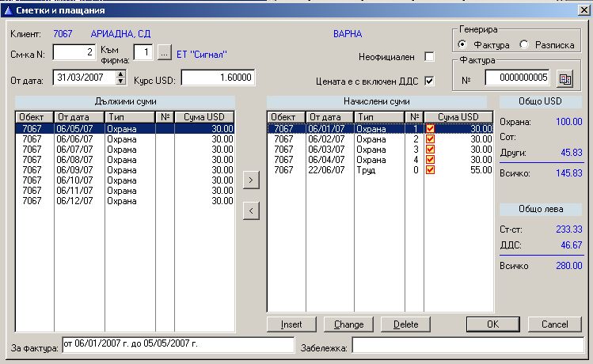Click the За фактура text field
Image resolution: width=593 pixels, height=364 pixels.
click(x=178, y=344)
